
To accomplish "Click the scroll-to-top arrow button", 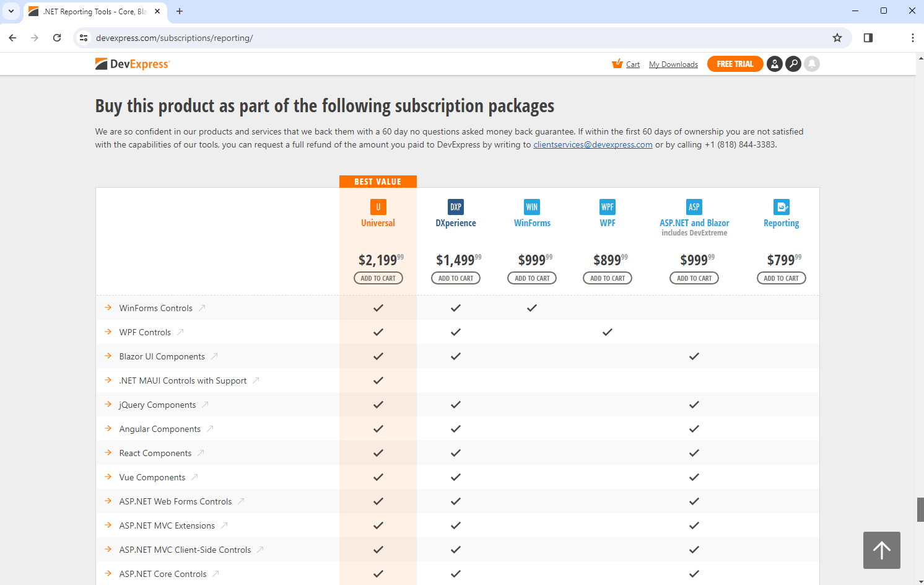I will 881,550.
